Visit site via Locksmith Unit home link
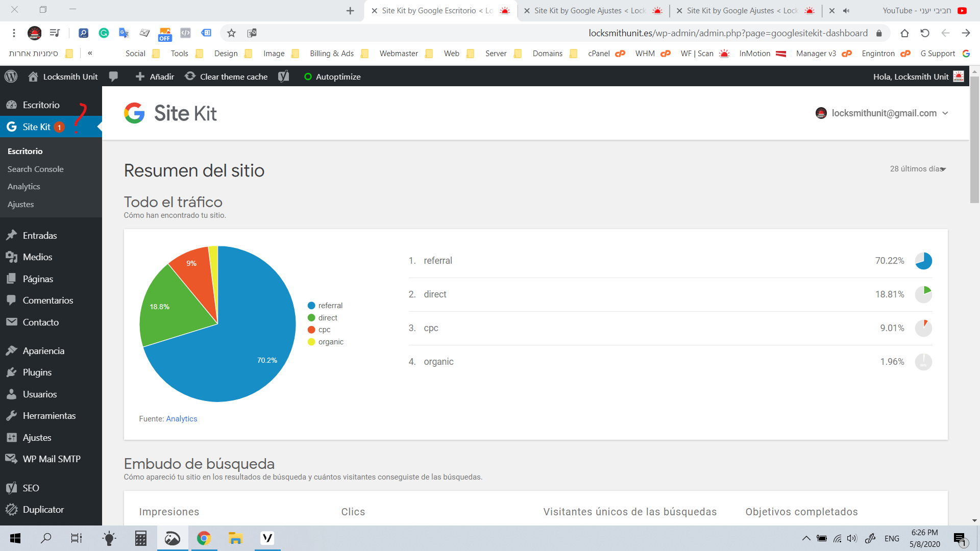Screen dimensions: 980x551 point(63,77)
